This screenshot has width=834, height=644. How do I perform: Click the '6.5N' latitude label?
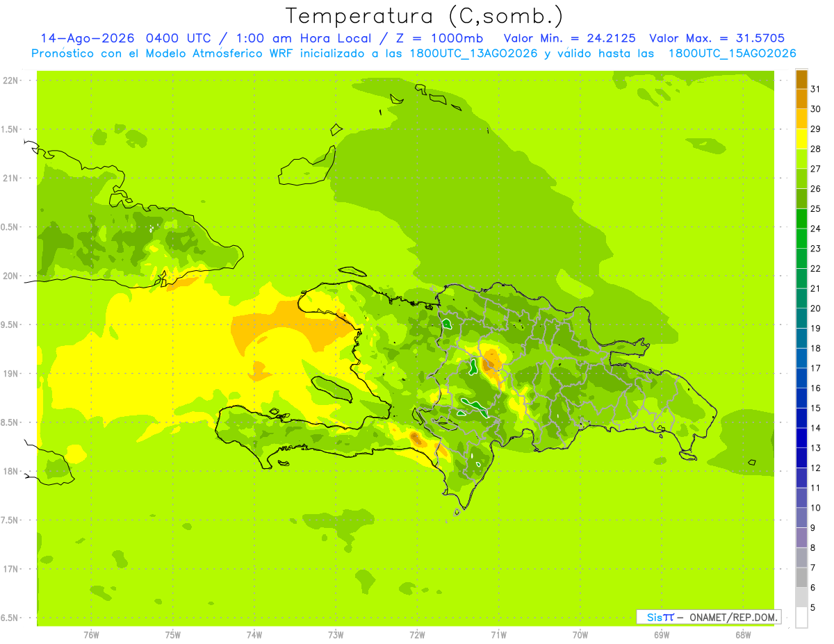[x=10, y=618]
